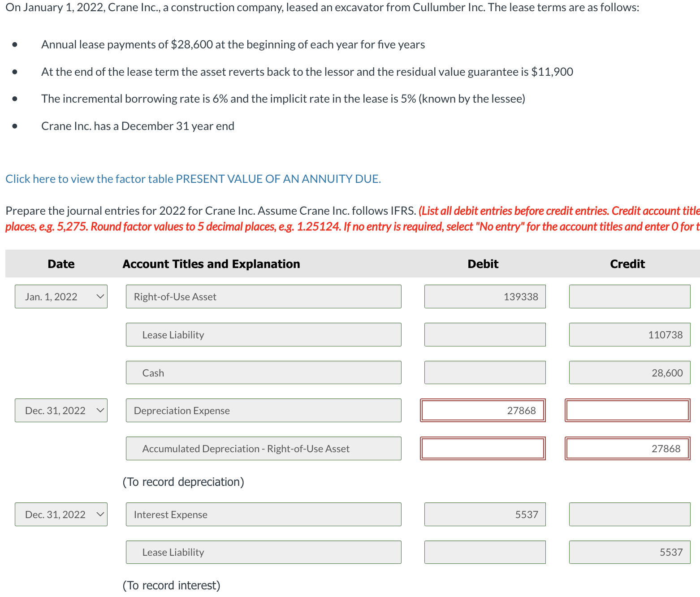This screenshot has height=597, width=700.
Task: Click the empty credit field beside Depreciation Expense
Action: (627, 410)
